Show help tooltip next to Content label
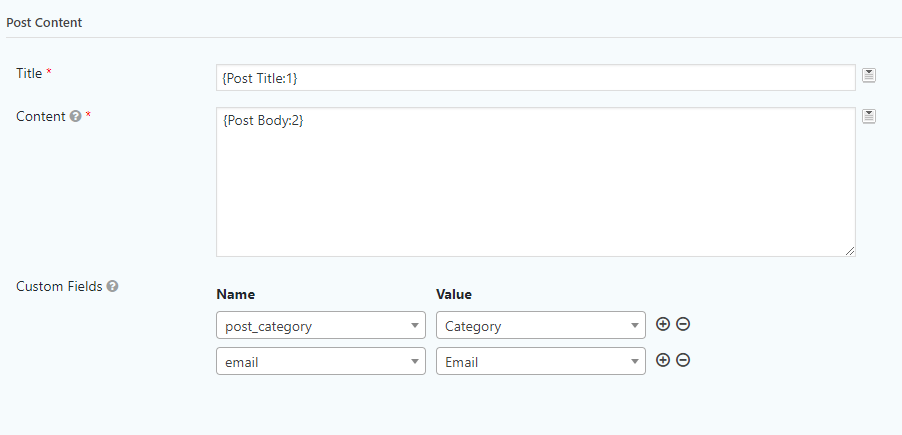The width and height of the screenshot is (902, 435). [75, 116]
